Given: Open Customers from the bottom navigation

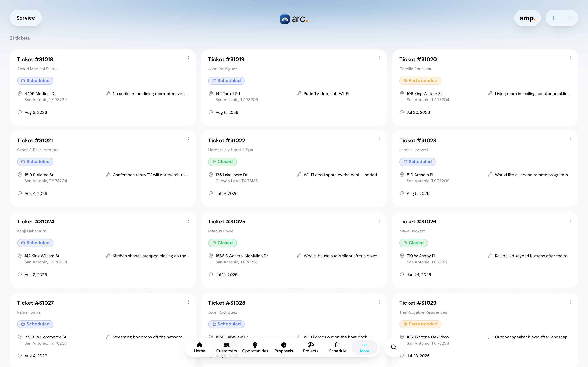Looking at the screenshot, I should 226,347.
